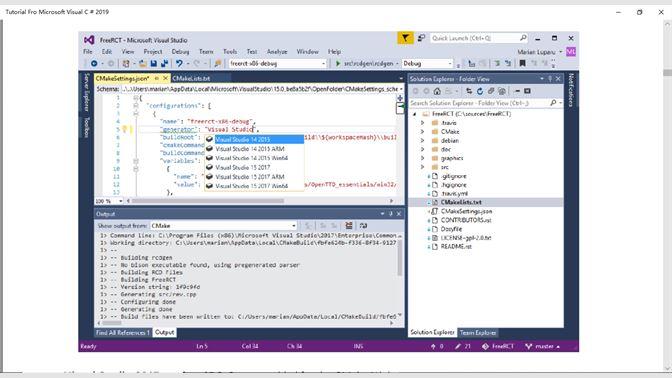Open the Debug configuration dropdown
The image size is (672, 378).
tap(427, 63)
